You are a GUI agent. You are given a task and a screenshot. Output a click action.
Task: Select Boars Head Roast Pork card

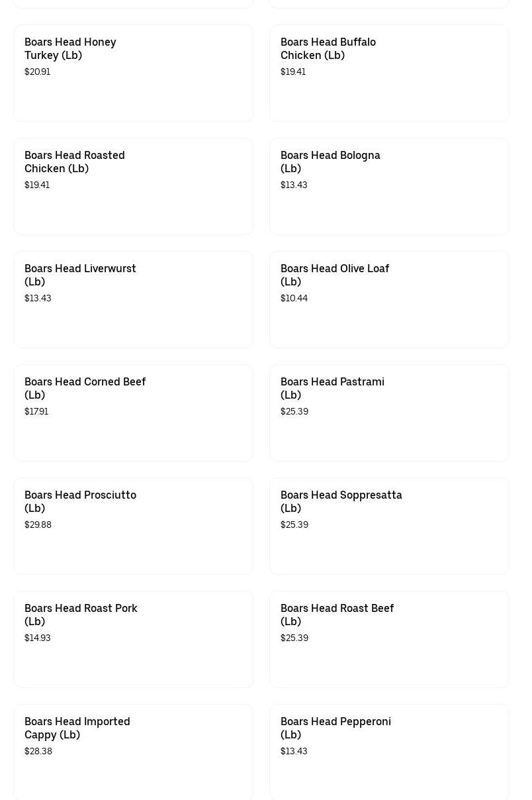click(133, 640)
